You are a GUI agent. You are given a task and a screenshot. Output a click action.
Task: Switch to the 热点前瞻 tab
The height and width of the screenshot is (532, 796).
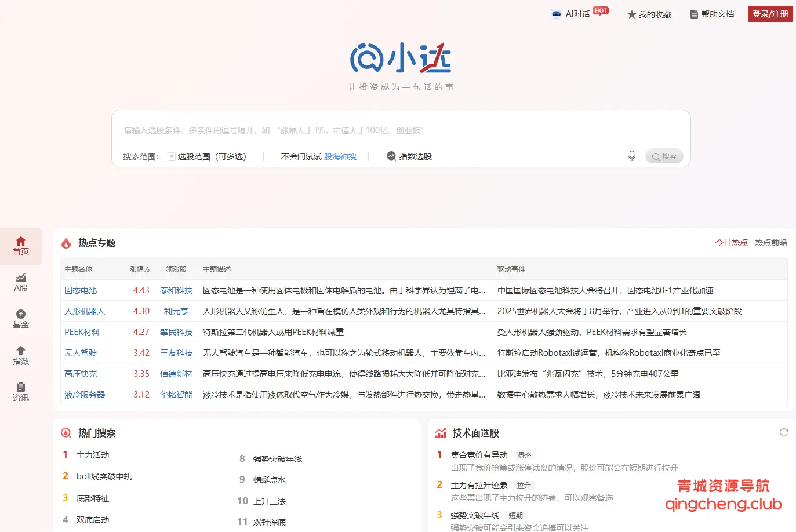click(x=772, y=243)
